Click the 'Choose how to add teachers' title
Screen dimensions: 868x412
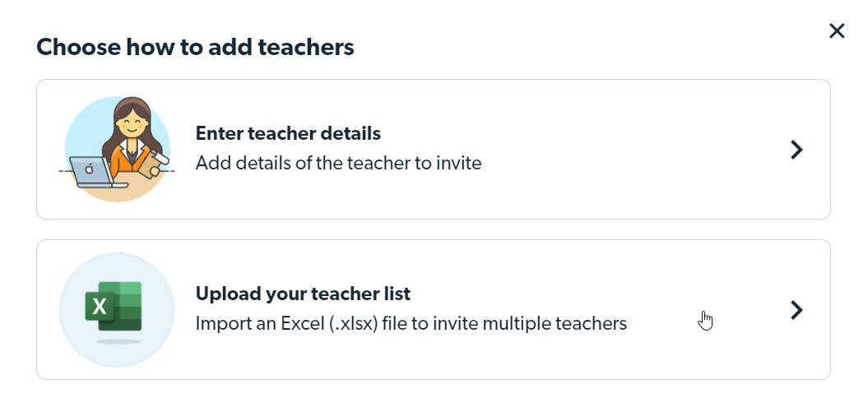[x=195, y=47]
